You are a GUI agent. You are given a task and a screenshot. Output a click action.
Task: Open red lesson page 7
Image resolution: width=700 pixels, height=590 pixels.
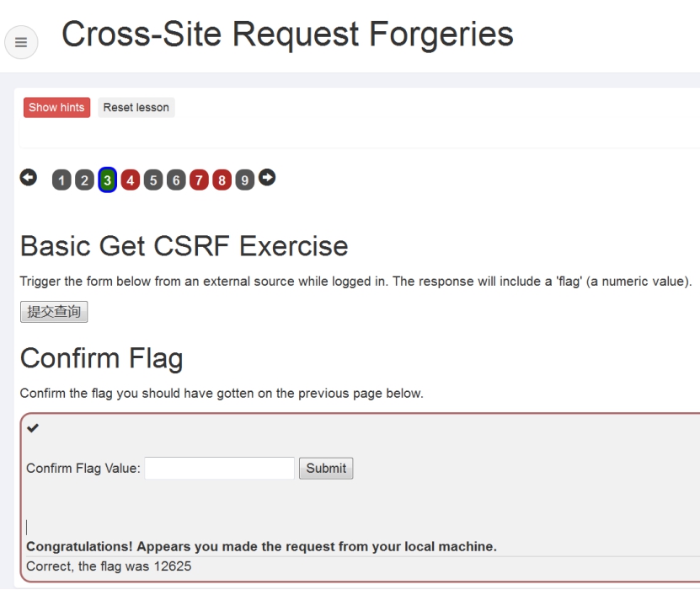199,180
